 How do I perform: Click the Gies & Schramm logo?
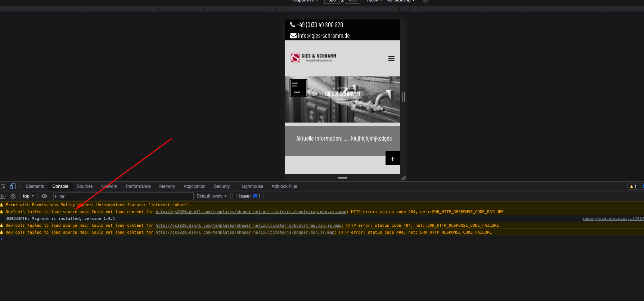tap(314, 58)
